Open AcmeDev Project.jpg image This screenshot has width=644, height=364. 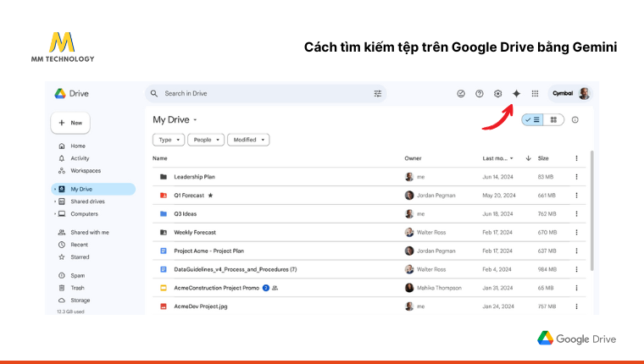201,306
